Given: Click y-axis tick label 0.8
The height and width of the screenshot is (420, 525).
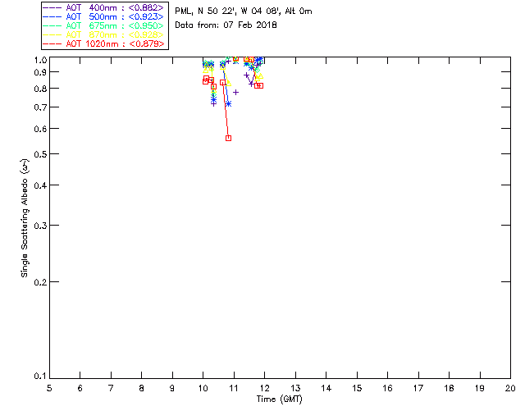Looking at the screenshot, I should [x=40, y=89].
